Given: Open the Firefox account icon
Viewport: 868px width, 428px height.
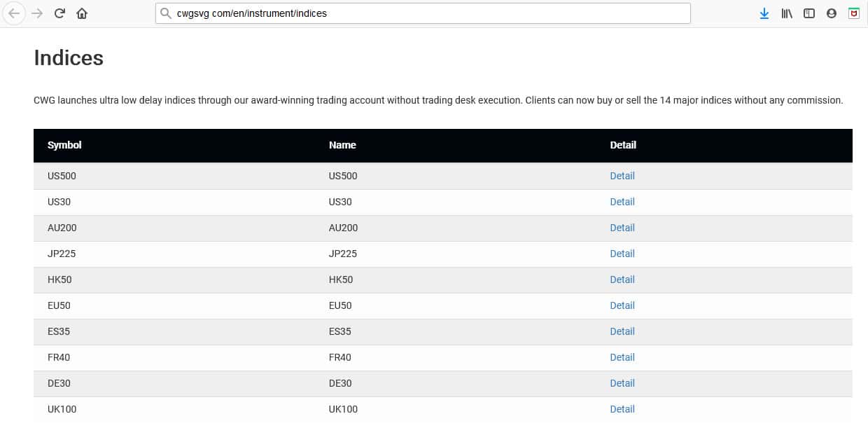Looking at the screenshot, I should (832, 13).
